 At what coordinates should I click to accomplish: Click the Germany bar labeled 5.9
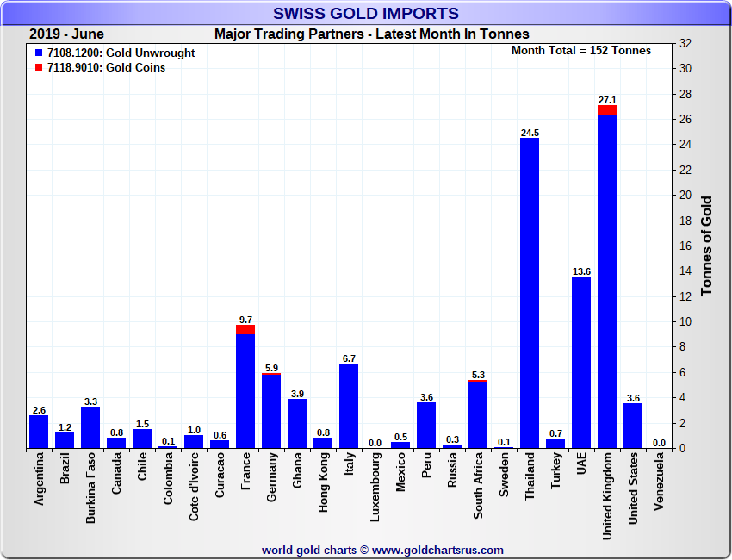271,412
